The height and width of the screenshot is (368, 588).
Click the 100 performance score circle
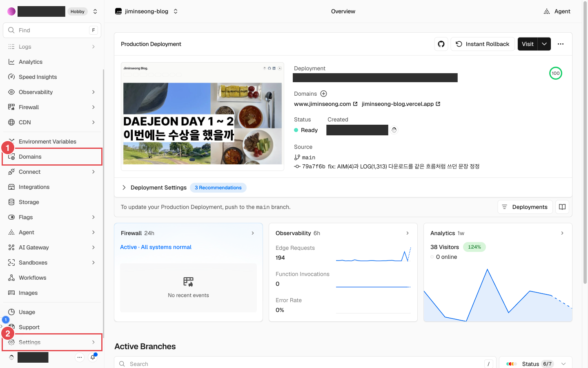(x=556, y=73)
